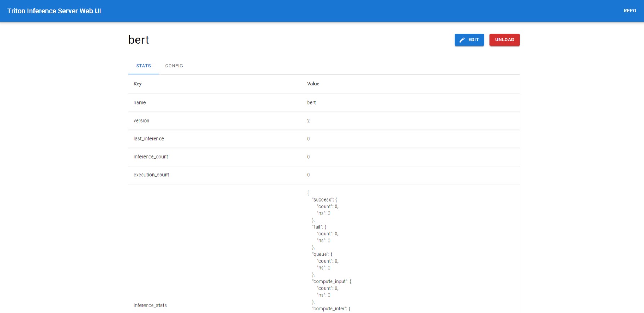The width and height of the screenshot is (644, 313).
Task: Click the version value 2
Action: pos(308,120)
